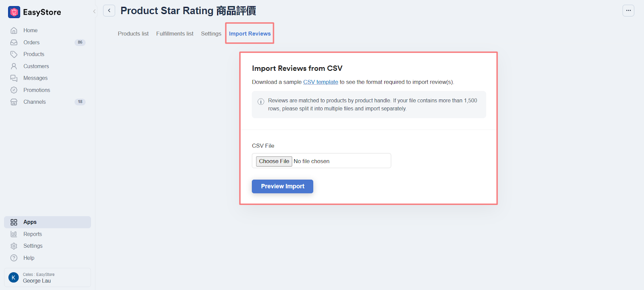Open the Settings tab beside Import Reviews
Image resolution: width=644 pixels, height=290 pixels.
pos(211,34)
